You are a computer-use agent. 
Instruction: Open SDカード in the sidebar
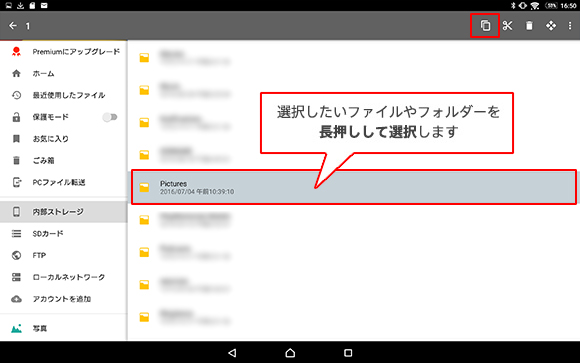click(x=64, y=233)
